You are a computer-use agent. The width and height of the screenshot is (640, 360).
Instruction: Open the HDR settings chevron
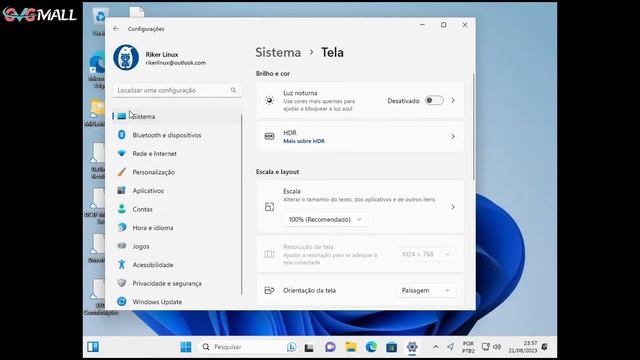pyautogui.click(x=453, y=136)
